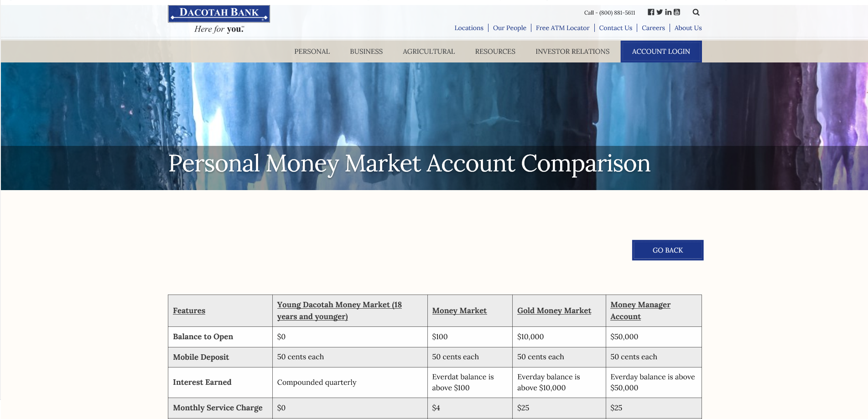
Task: Open the Free ATM Locator link
Action: tap(562, 28)
